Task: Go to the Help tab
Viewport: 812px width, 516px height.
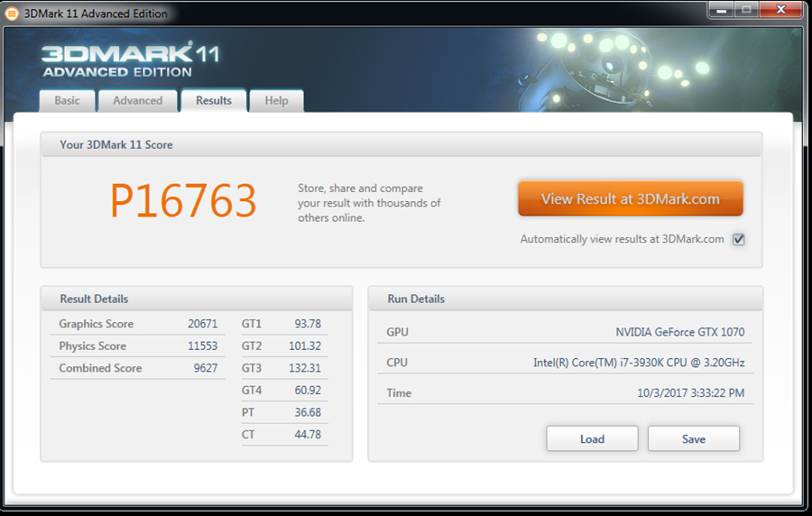Action: pyautogui.click(x=276, y=101)
